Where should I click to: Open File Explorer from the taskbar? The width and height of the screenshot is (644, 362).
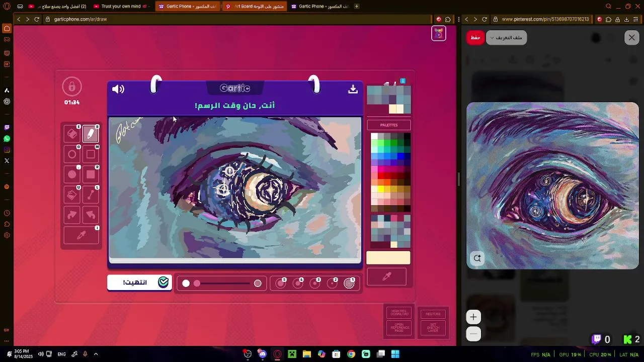click(x=307, y=354)
